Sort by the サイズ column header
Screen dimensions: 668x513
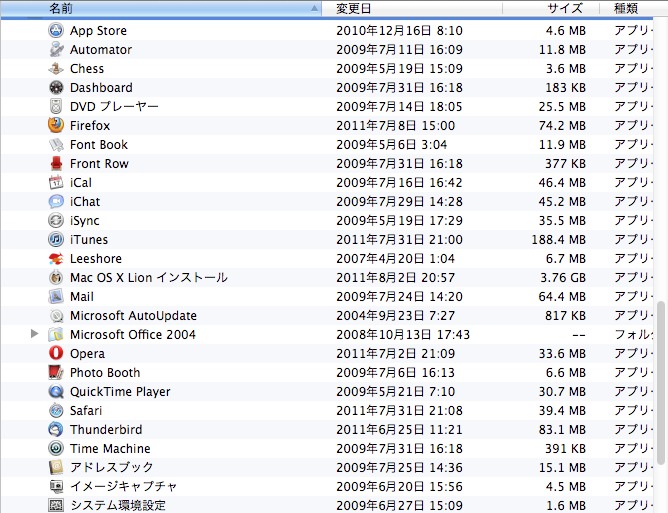point(551,8)
